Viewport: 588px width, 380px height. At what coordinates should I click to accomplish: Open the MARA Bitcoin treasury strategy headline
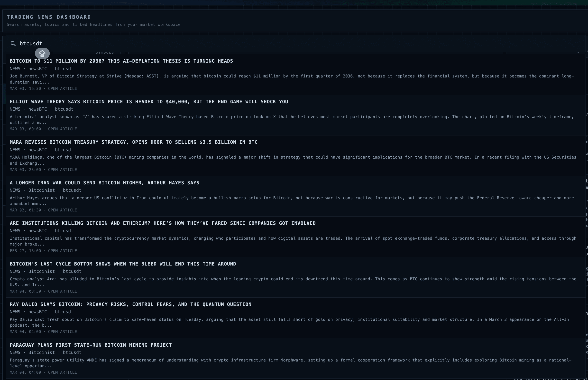tap(133, 142)
